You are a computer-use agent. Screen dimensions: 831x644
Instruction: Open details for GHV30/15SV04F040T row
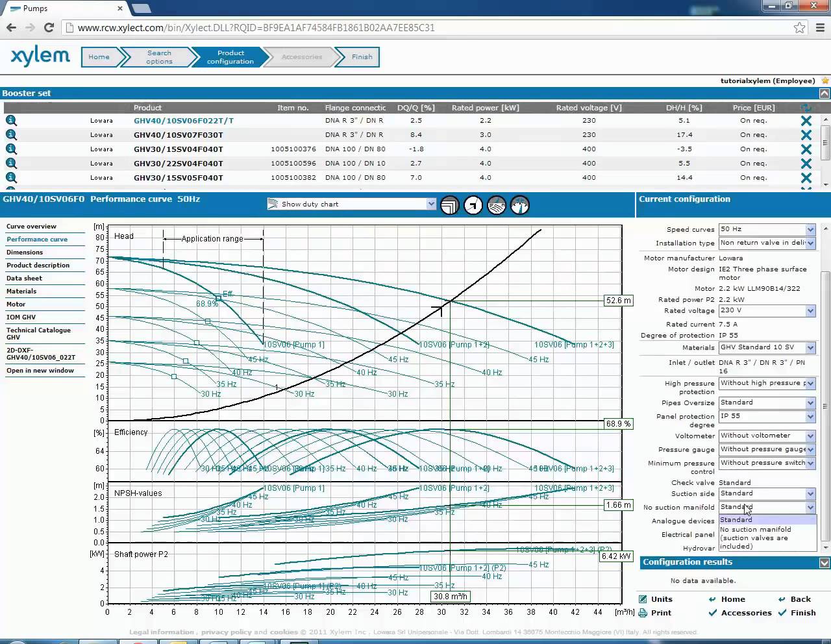pyautogui.click(x=11, y=149)
